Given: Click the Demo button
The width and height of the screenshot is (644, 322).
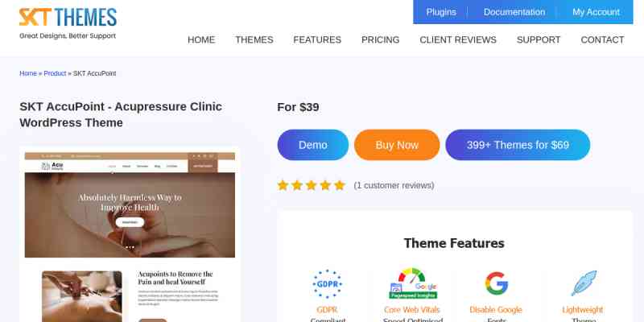Looking at the screenshot, I should pos(313,145).
